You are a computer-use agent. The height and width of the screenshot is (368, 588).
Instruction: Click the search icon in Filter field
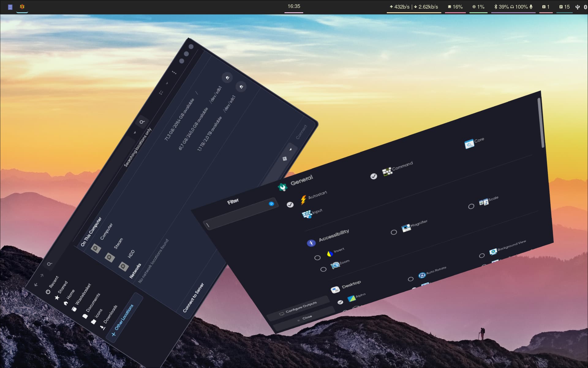click(271, 204)
